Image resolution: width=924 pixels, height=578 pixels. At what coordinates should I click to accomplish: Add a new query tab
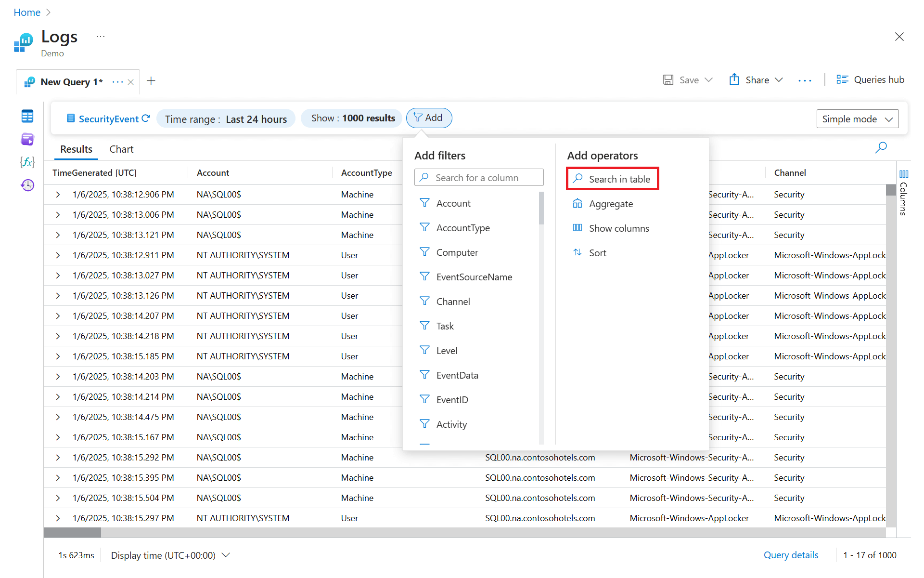151,81
